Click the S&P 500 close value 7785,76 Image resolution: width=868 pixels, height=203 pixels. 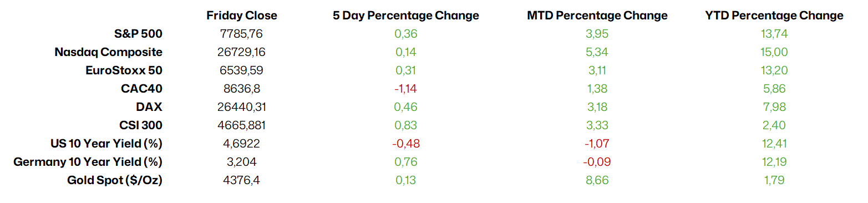[x=241, y=34]
